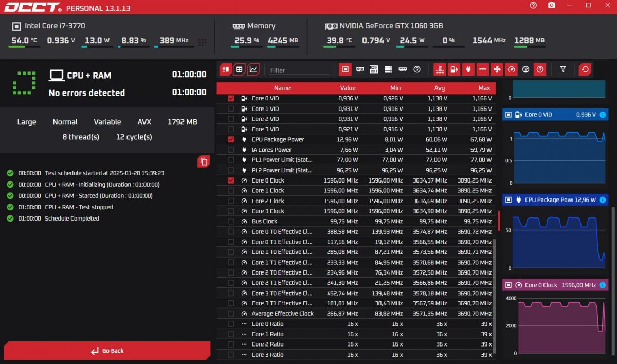The height and width of the screenshot is (364, 617).
Task: Toggle the motherboard sensor filter icon
Action: click(x=374, y=69)
